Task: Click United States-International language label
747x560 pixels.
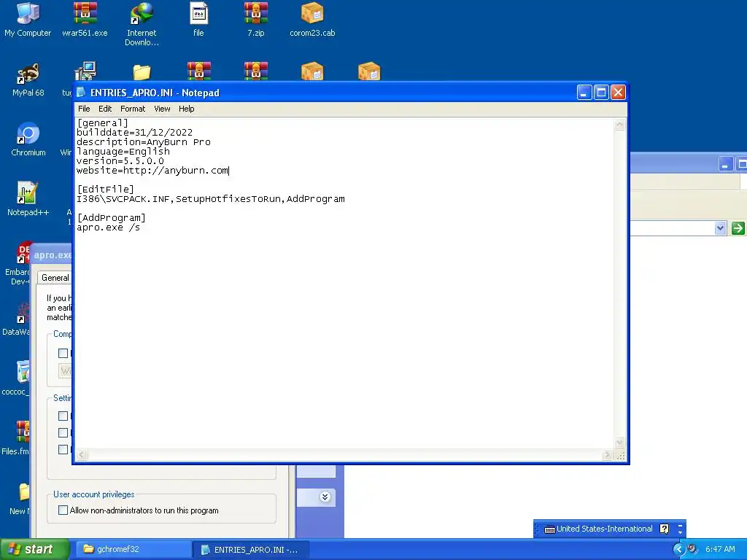Action: coord(604,529)
